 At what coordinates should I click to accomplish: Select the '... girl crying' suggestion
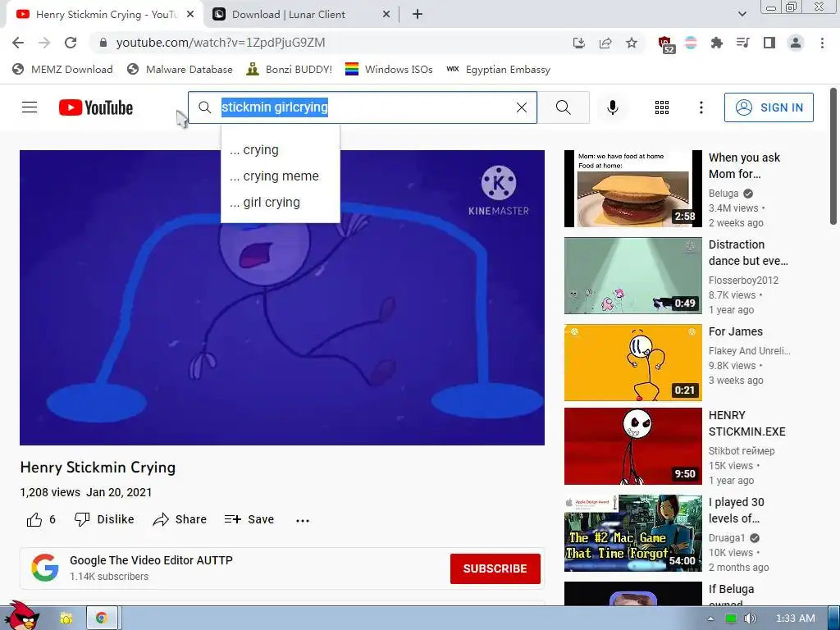pyautogui.click(x=281, y=203)
